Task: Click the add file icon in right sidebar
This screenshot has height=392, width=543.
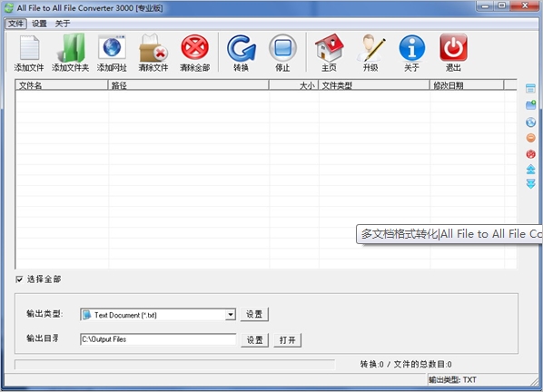Action: (x=530, y=88)
